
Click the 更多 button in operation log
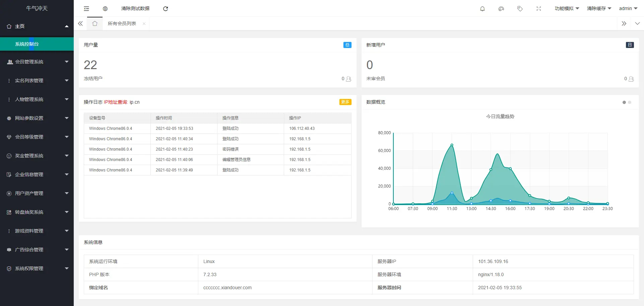[x=345, y=102]
